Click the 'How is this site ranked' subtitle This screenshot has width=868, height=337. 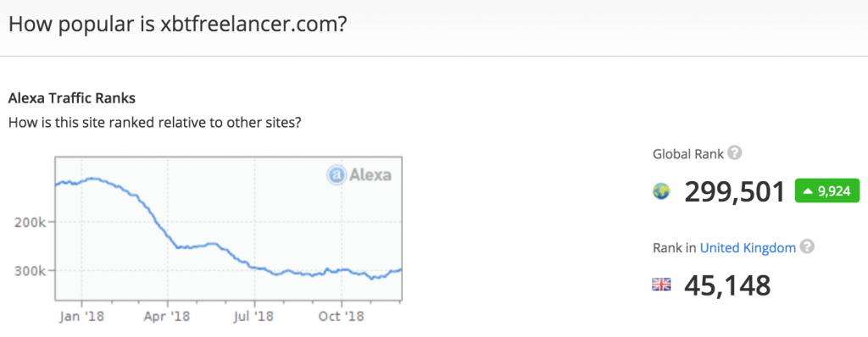[x=154, y=122]
